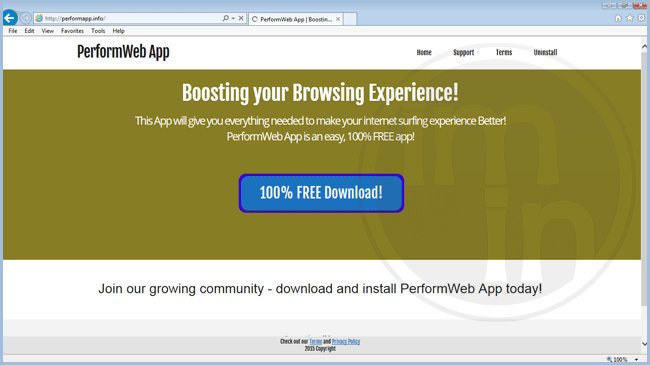This screenshot has height=365, width=650.
Task: Click the vertical scrollbar track
Action: click(x=644, y=195)
